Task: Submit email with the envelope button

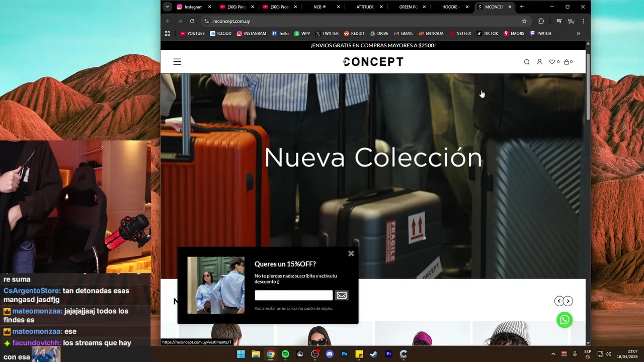Action: (x=342, y=295)
